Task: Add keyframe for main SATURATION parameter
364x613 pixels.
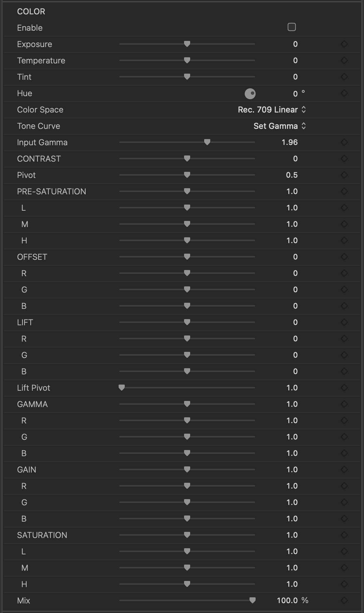Action: click(344, 535)
